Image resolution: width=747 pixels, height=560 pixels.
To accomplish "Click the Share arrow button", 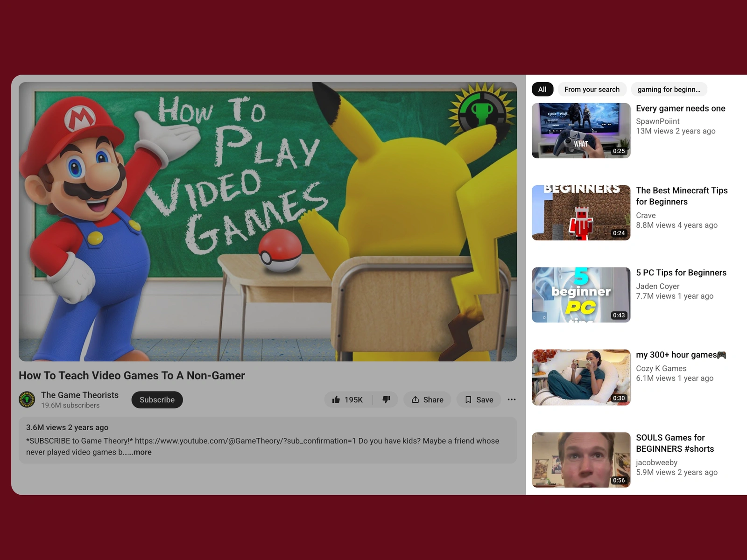I will click(x=427, y=399).
